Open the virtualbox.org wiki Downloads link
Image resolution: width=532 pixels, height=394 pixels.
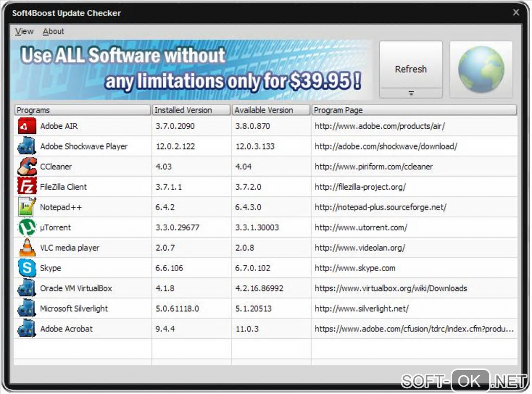(x=391, y=288)
